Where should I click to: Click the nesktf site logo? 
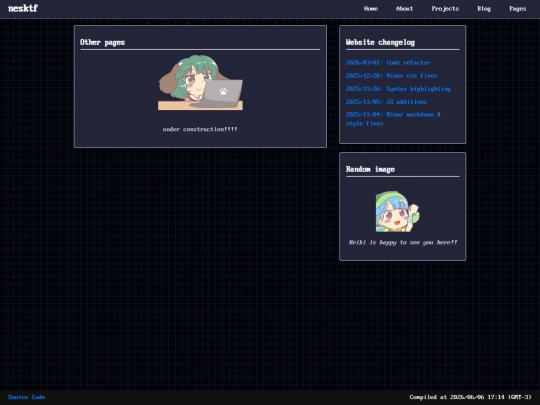(23, 8)
